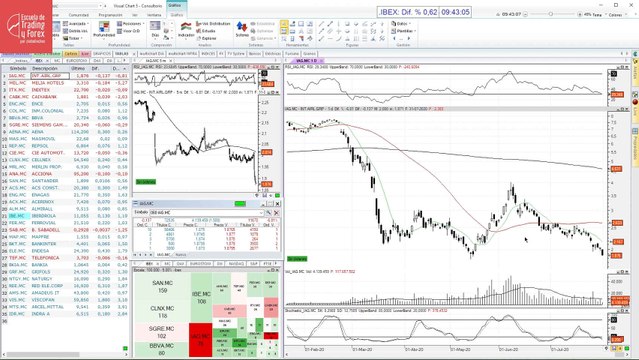Select the GRIFOLS row
The image size is (639, 360).
point(65,272)
